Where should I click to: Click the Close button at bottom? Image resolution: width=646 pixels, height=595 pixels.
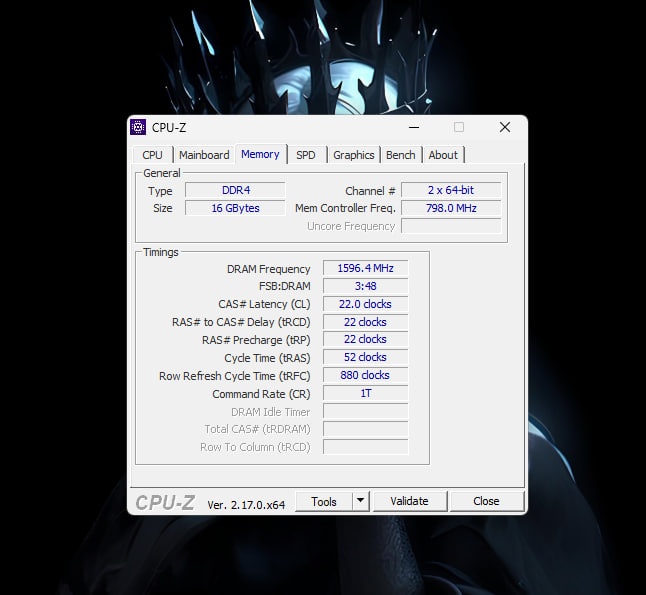click(487, 501)
